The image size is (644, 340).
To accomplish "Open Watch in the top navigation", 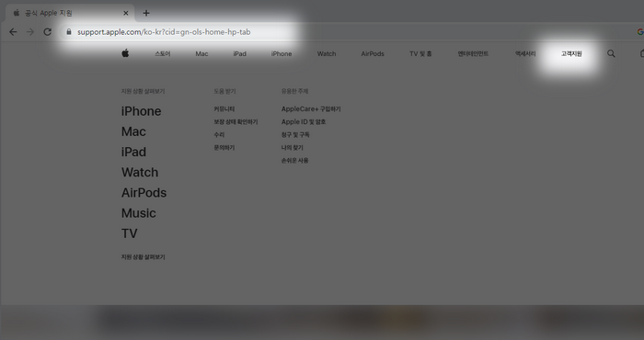I will (327, 53).
